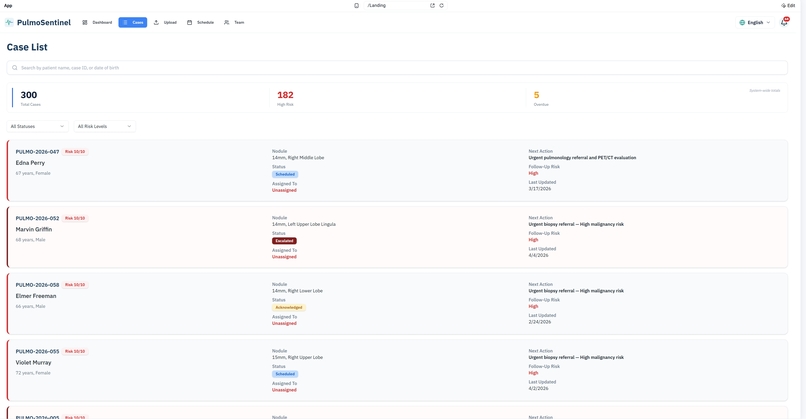Click the /Landing address field

click(396, 5)
